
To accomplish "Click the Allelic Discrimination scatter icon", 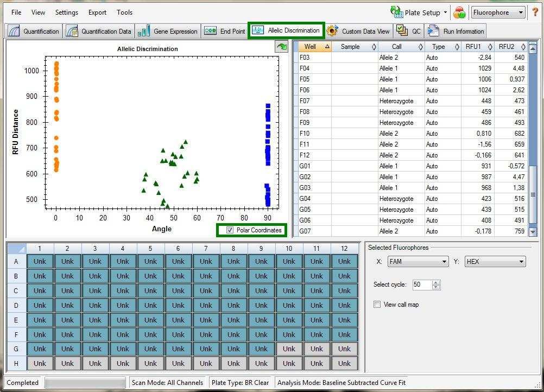I will click(258, 30).
